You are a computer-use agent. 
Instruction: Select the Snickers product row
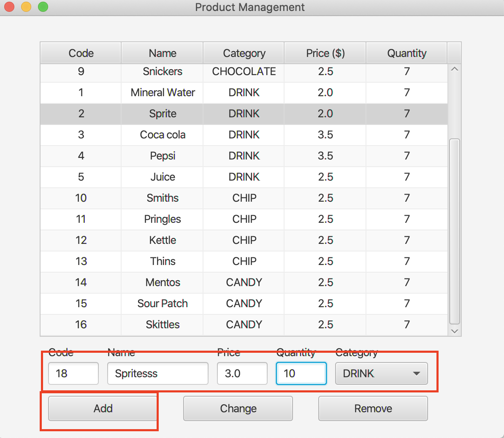tap(163, 72)
